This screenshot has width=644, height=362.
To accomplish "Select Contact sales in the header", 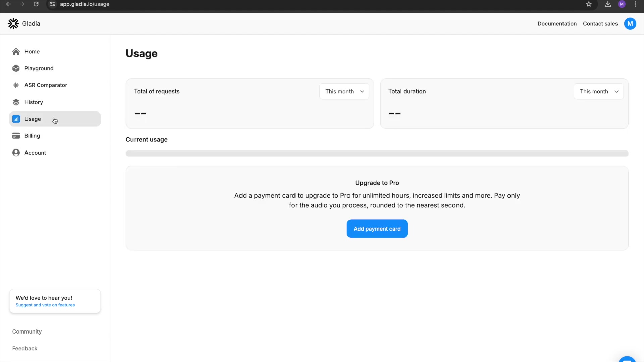I will [600, 23].
